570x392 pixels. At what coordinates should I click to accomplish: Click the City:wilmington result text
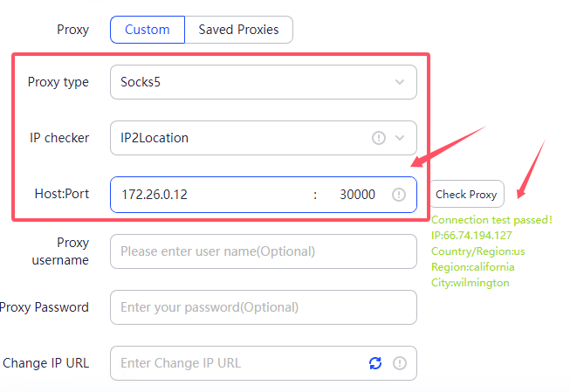(x=470, y=283)
